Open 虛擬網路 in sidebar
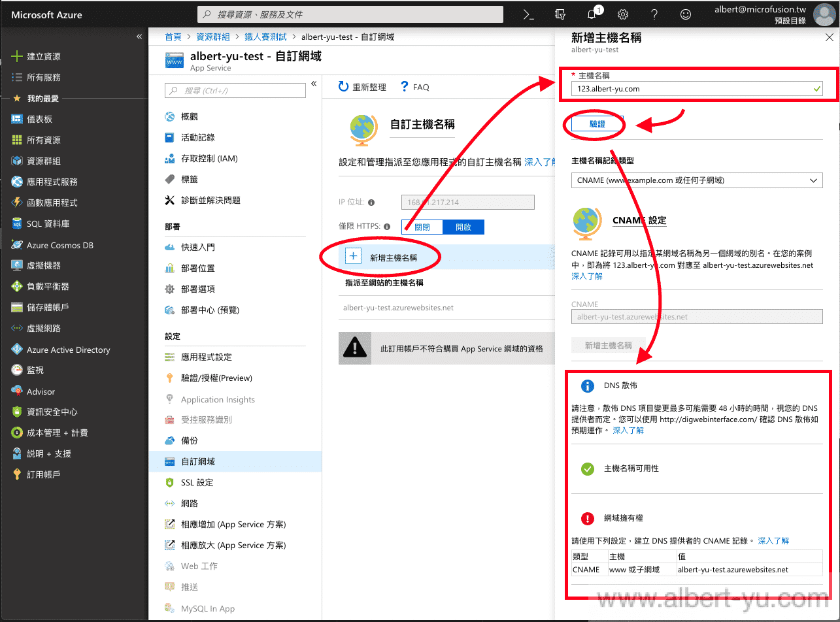 [x=43, y=328]
